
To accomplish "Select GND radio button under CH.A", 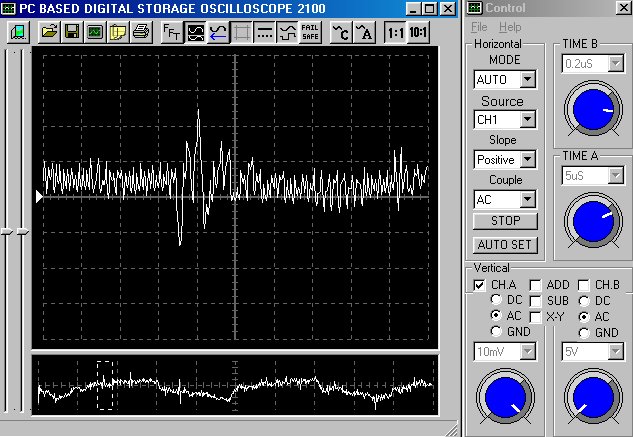I will (497, 333).
